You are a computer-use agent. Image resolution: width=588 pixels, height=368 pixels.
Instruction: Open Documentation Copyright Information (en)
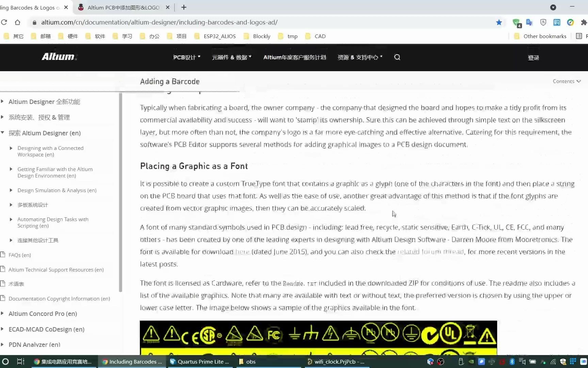(59, 298)
